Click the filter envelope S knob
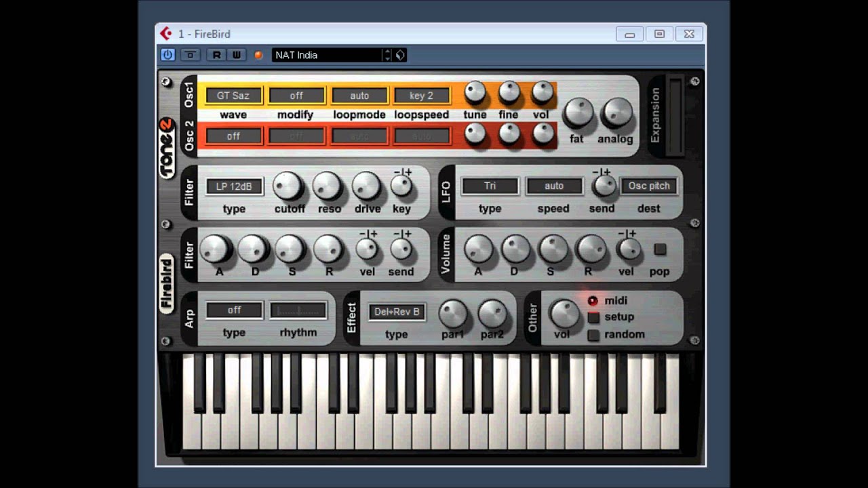 (290, 249)
